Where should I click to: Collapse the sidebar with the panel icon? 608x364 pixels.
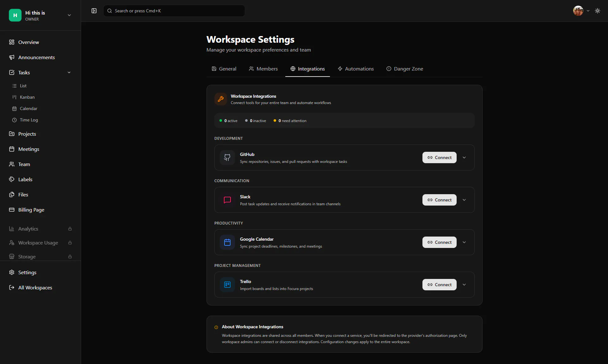coord(94,11)
